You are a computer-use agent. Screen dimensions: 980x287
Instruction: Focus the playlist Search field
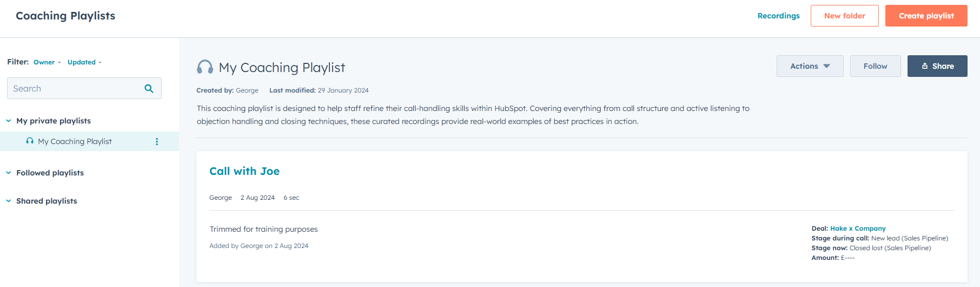pyautogui.click(x=84, y=88)
